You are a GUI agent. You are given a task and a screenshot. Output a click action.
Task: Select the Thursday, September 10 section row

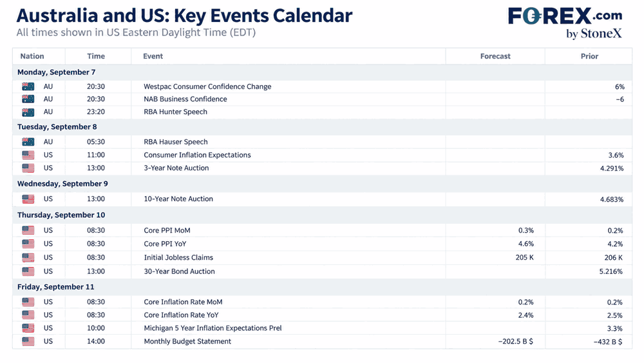(x=323, y=215)
